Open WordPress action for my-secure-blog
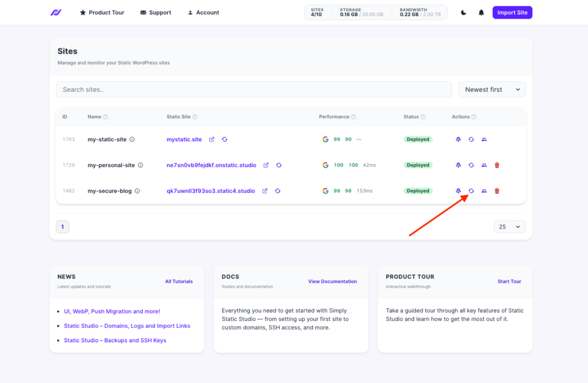Screen dimensions: 588x383 (458, 191)
